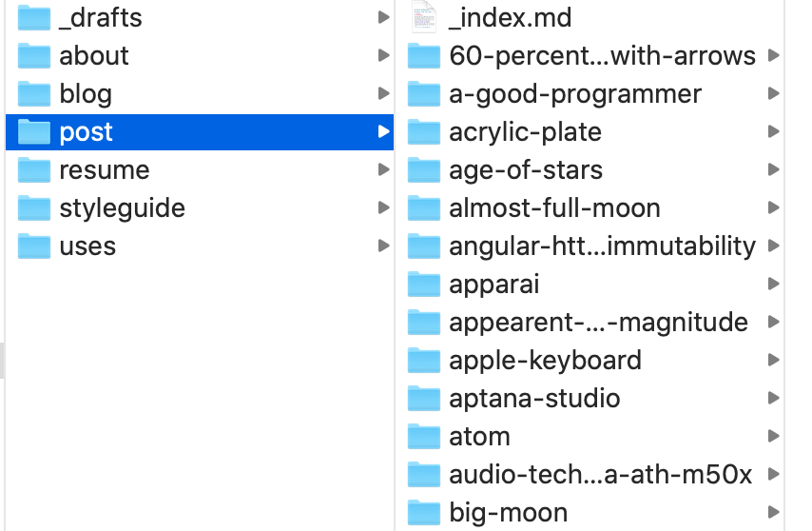The image size is (812, 531).
Task: Expand the apple-keyboard folder arrow
Action: (x=774, y=360)
